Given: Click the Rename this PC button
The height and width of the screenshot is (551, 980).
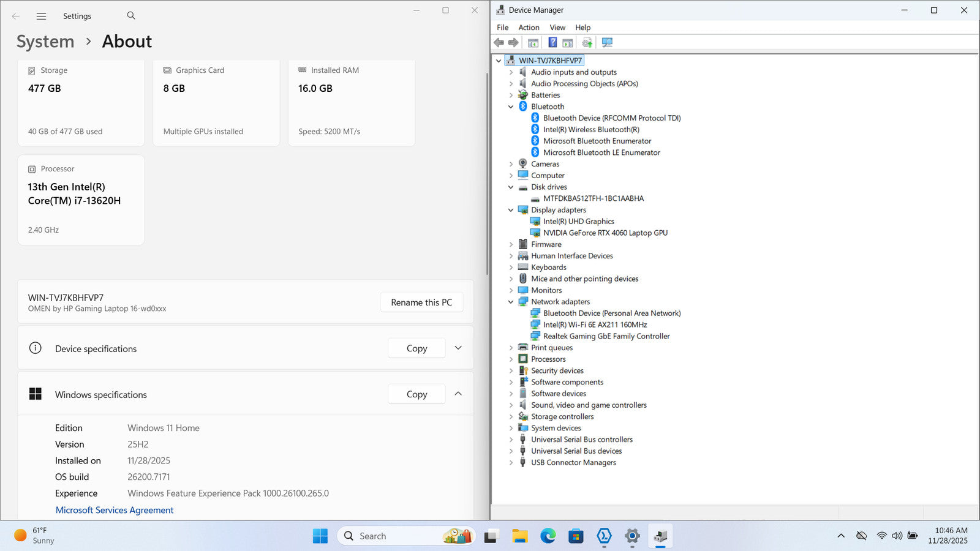Looking at the screenshot, I should pos(421,302).
